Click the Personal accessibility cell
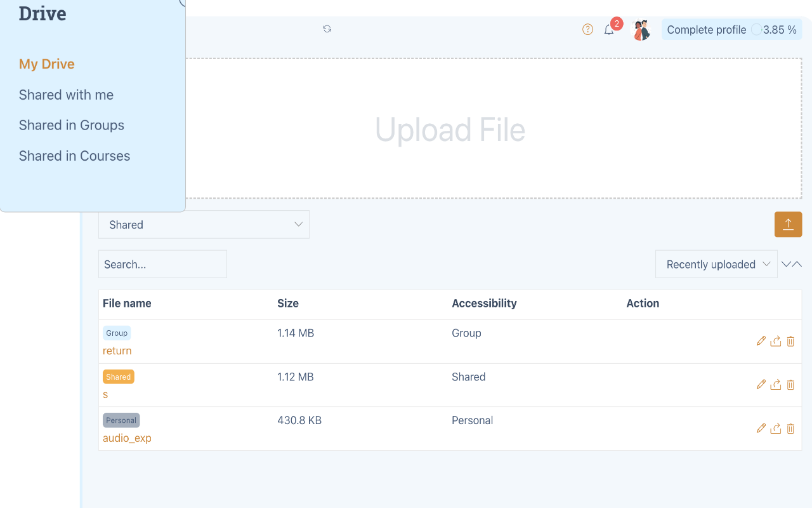This screenshot has width=812, height=508. coord(472,420)
